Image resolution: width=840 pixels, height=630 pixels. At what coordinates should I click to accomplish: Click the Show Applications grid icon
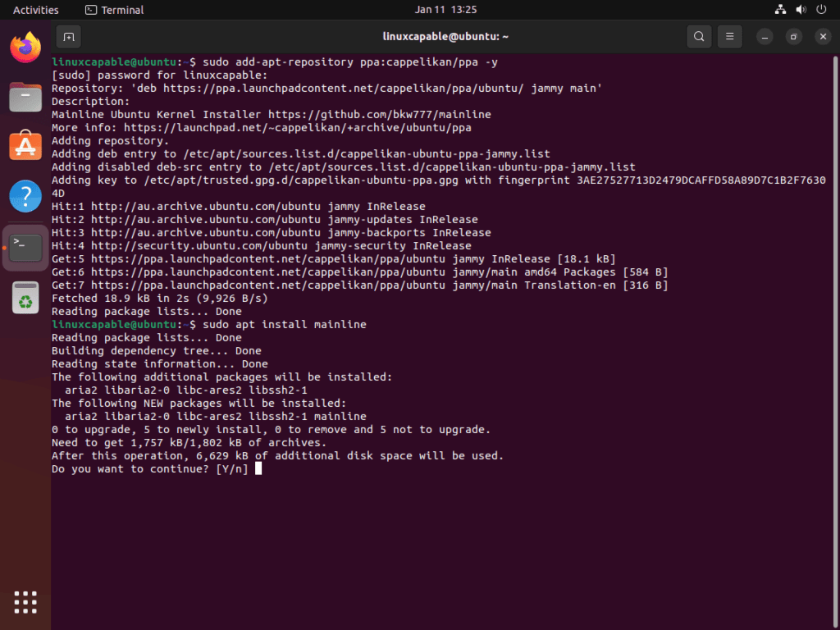pos(25,602)
